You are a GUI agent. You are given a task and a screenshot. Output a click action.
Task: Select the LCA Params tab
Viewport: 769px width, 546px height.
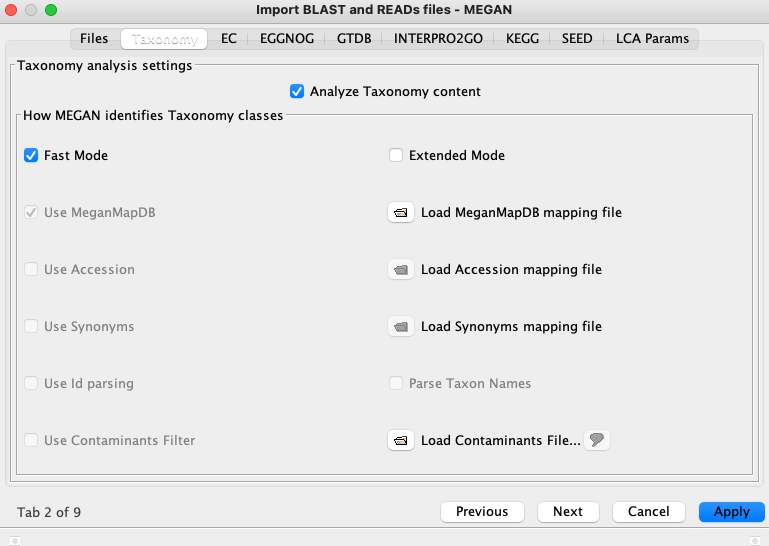pos(652,39)
